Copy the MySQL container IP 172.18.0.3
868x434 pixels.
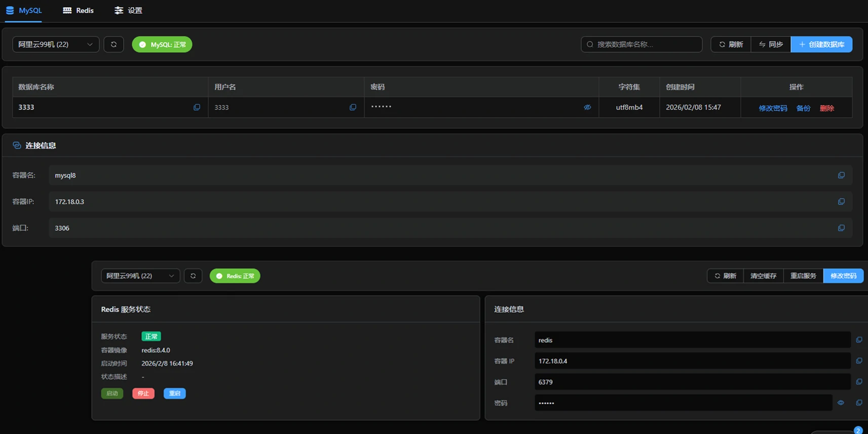pyautogui.click(x=841, y=202)
